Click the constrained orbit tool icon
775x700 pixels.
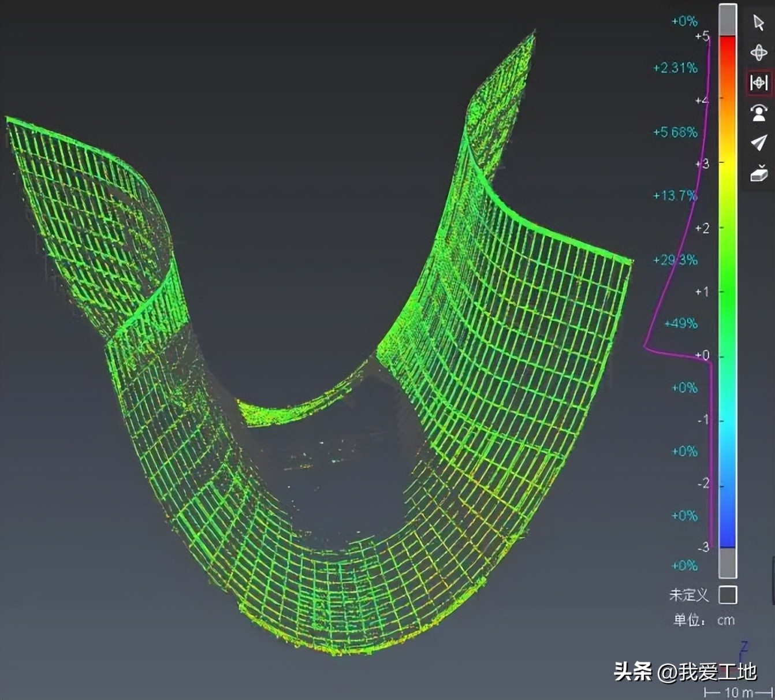click(x=758, y=83)
